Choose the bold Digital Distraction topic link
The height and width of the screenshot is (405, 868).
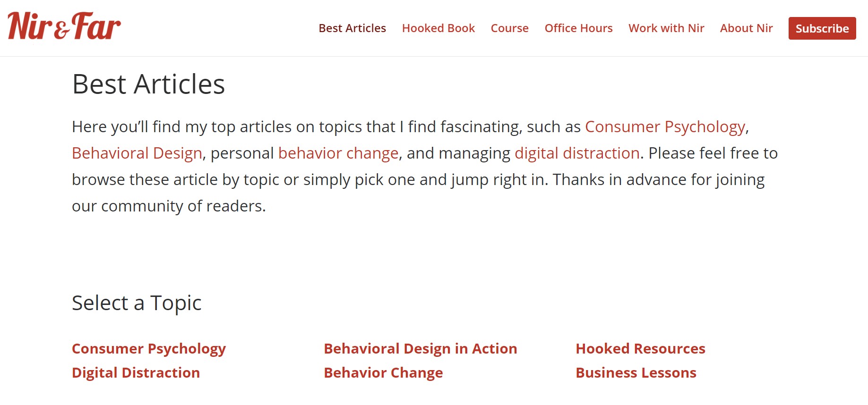click(136, 373)
